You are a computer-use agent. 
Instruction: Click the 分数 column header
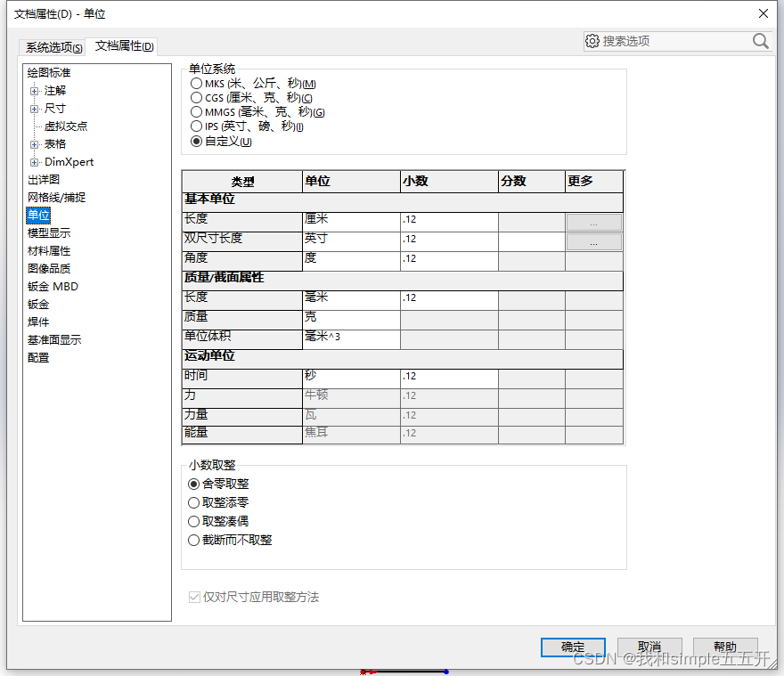click(x=532, y=182)
